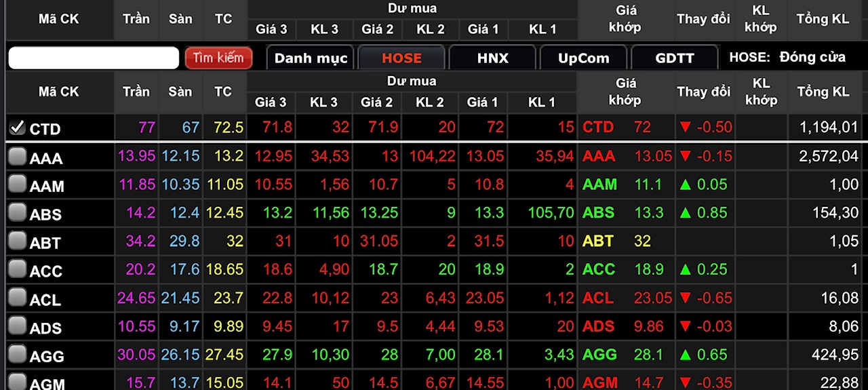The width and height of the screenshot is (868, 390).
Task: Tick the ABT stock checkbox
Action: coord(18,241)
